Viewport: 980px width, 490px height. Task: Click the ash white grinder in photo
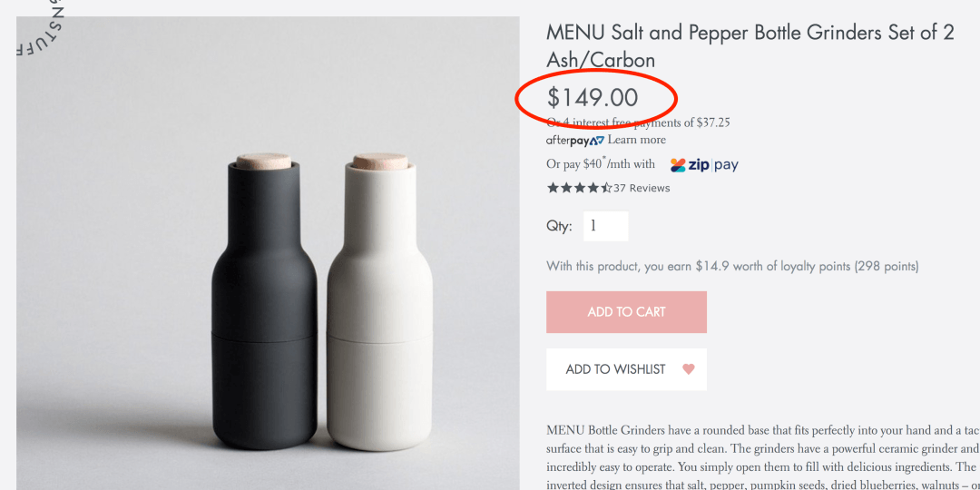click(380, 303)
